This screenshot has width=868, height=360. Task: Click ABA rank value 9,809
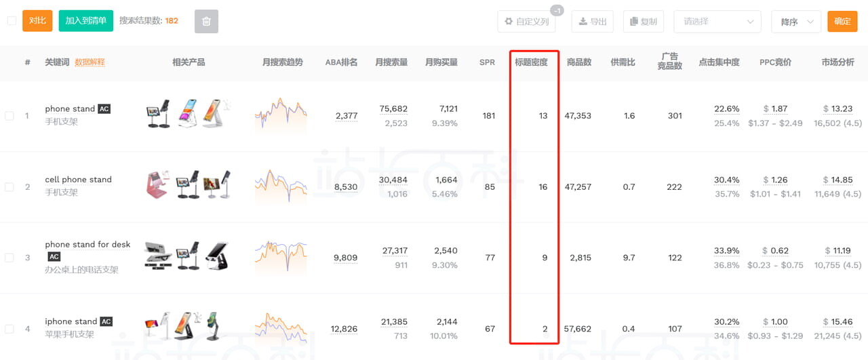pyautogui.click(x=346, y=258)
